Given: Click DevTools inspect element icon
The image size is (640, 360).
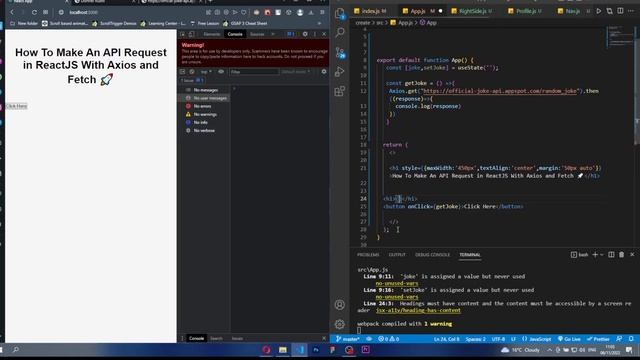Looking at the screenshot, I should point(182,34).
